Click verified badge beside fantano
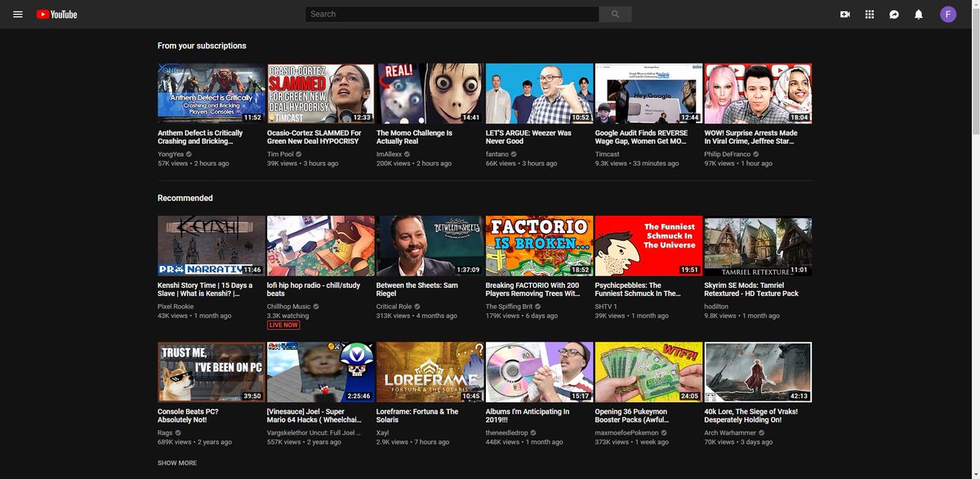980x479 pixels. (514, 154)
